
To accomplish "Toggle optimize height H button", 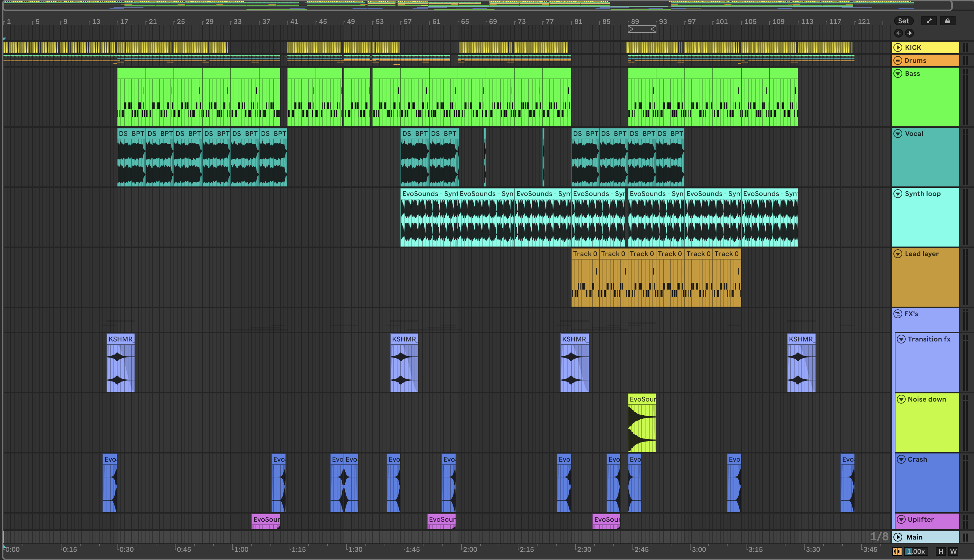I will tap(941, 551).
